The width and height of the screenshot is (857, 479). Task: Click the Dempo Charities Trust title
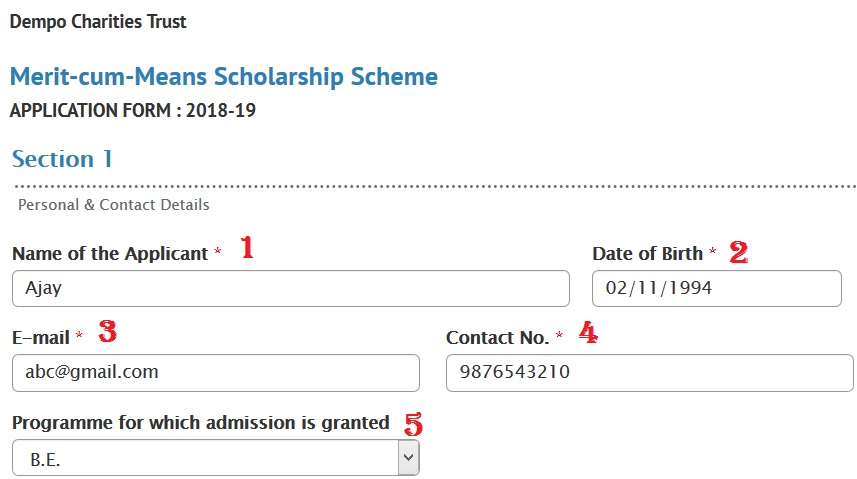tap(98, 21)
